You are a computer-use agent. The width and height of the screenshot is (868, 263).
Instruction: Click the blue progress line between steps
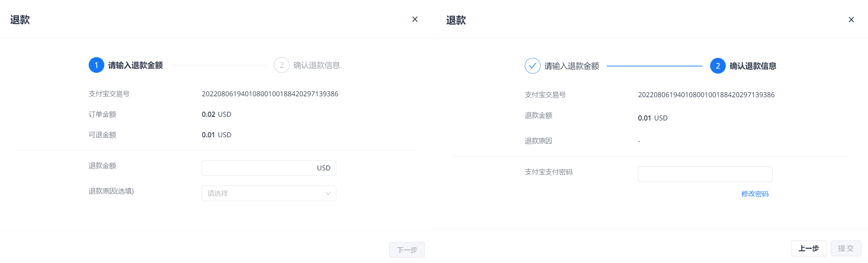coord(654,66)
